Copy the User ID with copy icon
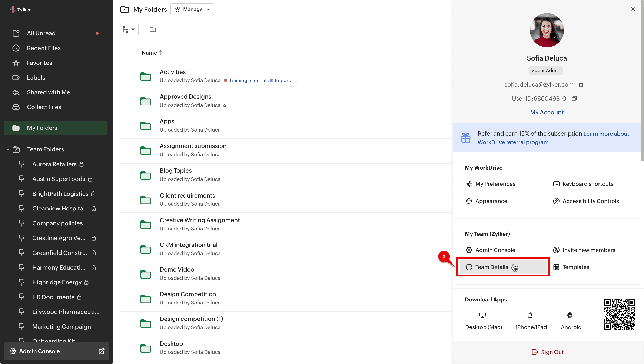The width and height of the screenshot is (644, 364). [x=574, y=98]
